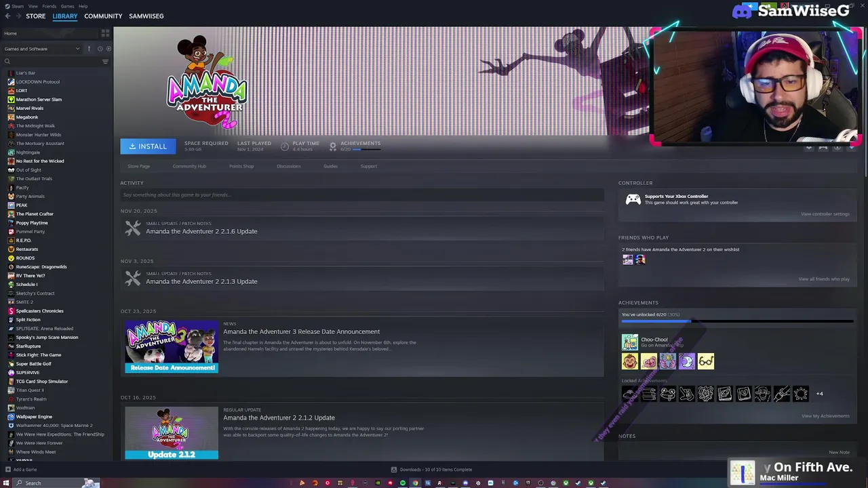Open the Discussions link
The image size is (868, 488).
(288, 166)
